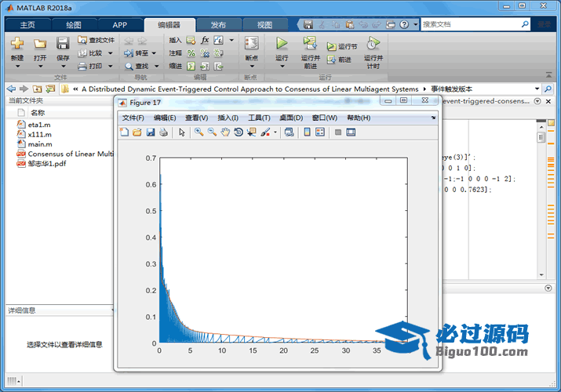Click new figure icon in Figure toolbar
The height and width of the screenshot is (392, 561).
tap(124, 132)
